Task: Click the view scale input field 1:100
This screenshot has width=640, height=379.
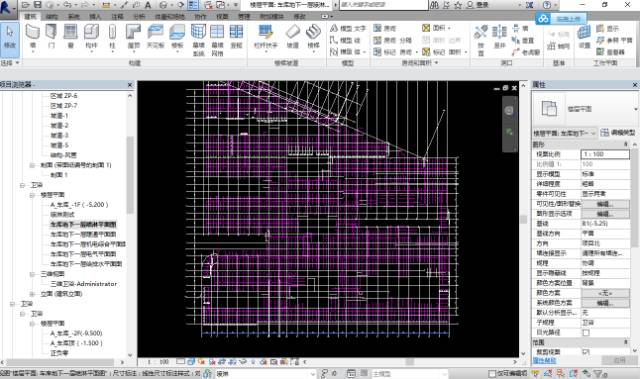Action: [x=605, y=154]
